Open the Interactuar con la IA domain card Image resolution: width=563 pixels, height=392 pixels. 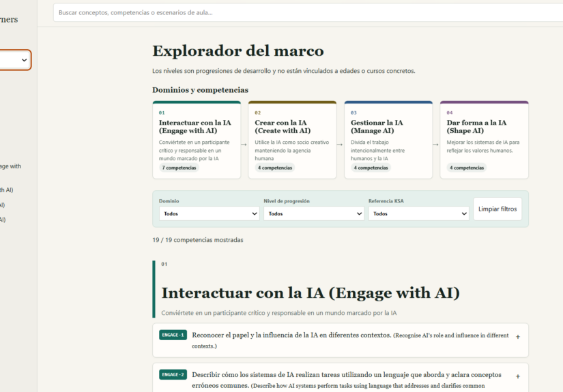(x=197, y=140)
